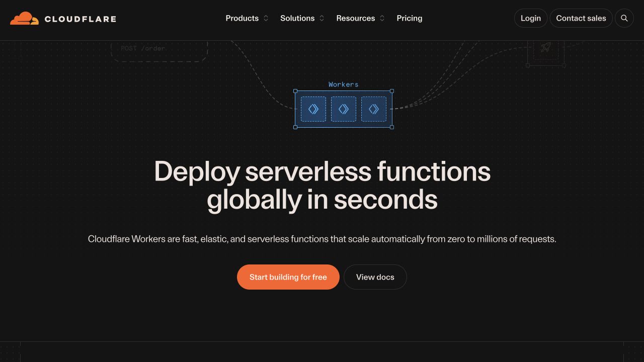
Task: Click the Workers label above the diagram
Action: click(x=344, y=84)
